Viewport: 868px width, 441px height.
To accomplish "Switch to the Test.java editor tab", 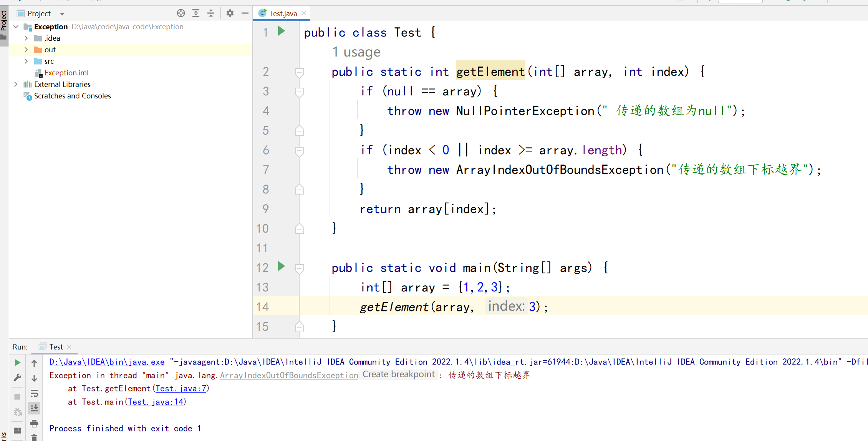I will point(283,13).
